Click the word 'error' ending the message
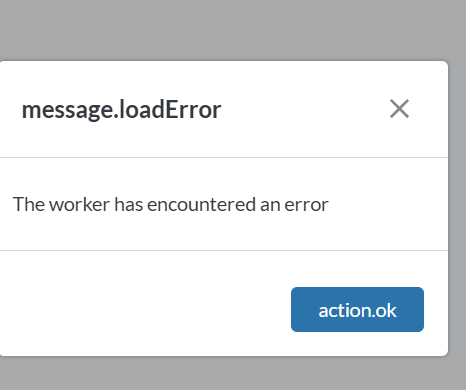This screenshot has height=390, width=466. [x=306, y=204]
